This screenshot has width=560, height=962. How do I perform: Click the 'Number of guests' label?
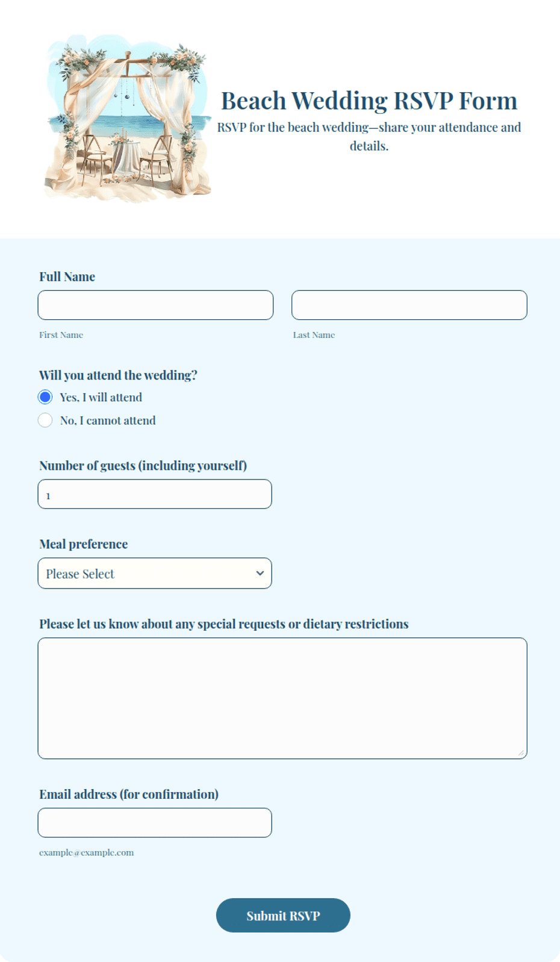coord(143,466)
